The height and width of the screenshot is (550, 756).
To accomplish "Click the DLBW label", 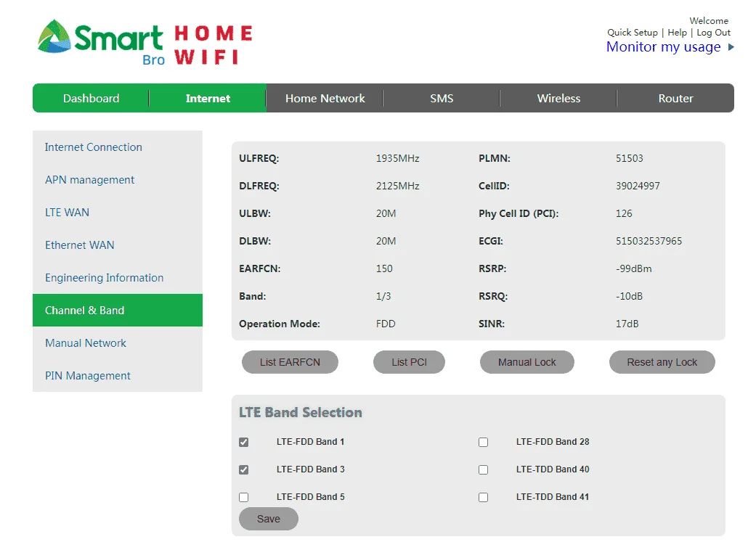I will coord(255,241).
